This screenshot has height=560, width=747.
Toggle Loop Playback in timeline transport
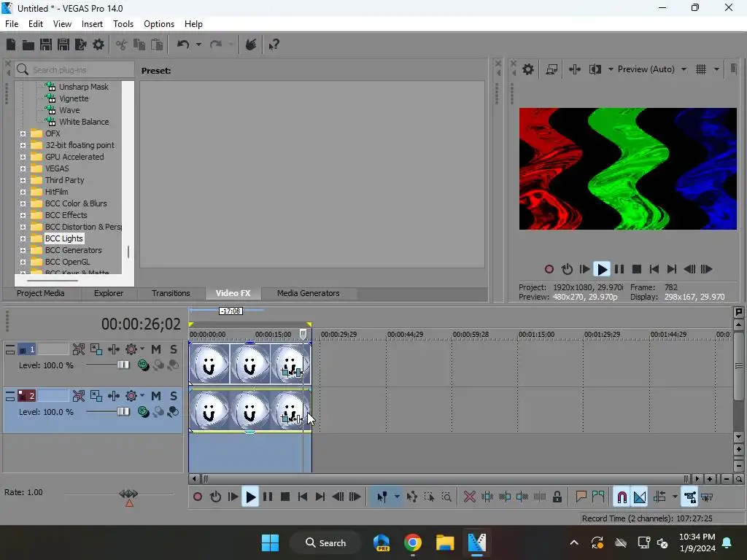pos(215,497)
